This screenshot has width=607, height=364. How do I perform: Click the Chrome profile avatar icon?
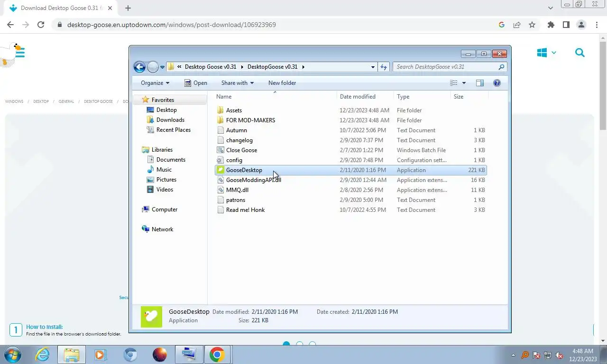point(581,25)
